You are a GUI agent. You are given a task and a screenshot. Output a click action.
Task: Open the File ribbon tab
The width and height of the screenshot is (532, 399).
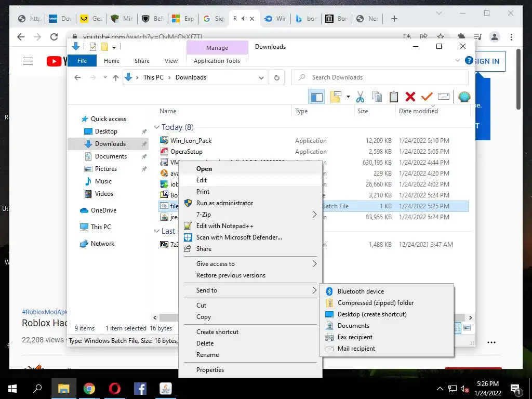[x=82, y=61]
